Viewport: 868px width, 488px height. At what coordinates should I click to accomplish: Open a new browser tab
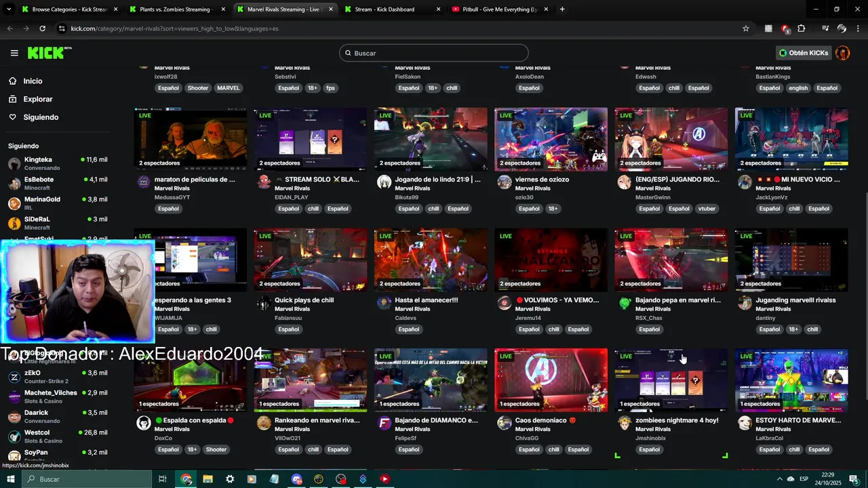point(562,9)
